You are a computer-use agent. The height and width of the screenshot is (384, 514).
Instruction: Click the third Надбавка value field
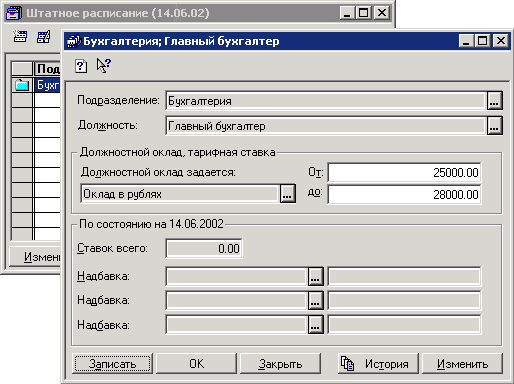[404, 325]
